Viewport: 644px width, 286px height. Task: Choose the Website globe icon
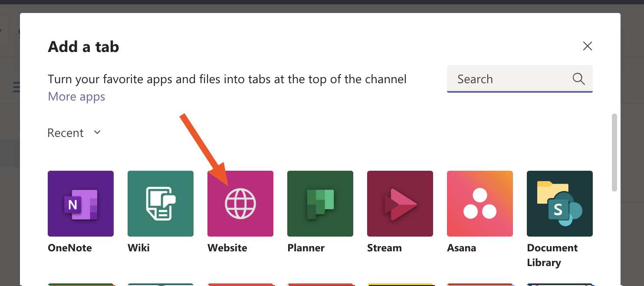coord(240,204)
